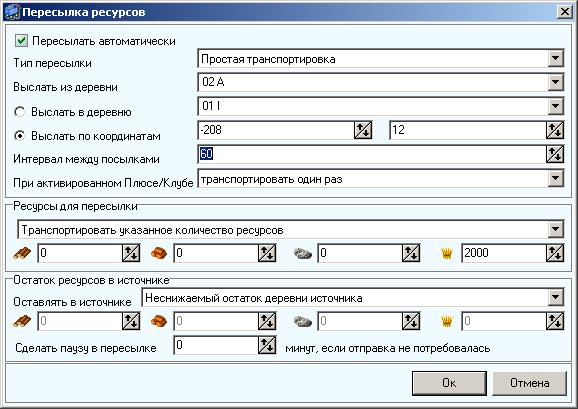The height and width of the screenshot is (409, 578).
Task: Click the Ок button
Action: tap(449, 383)
